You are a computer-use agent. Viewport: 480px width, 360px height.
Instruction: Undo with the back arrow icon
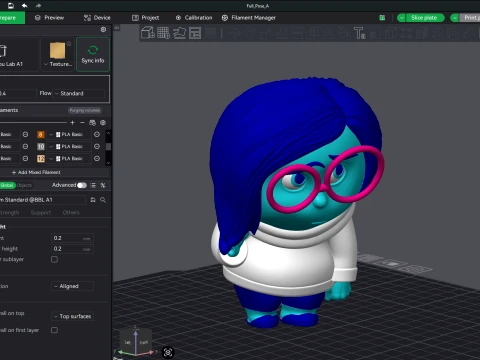[24, 5]
